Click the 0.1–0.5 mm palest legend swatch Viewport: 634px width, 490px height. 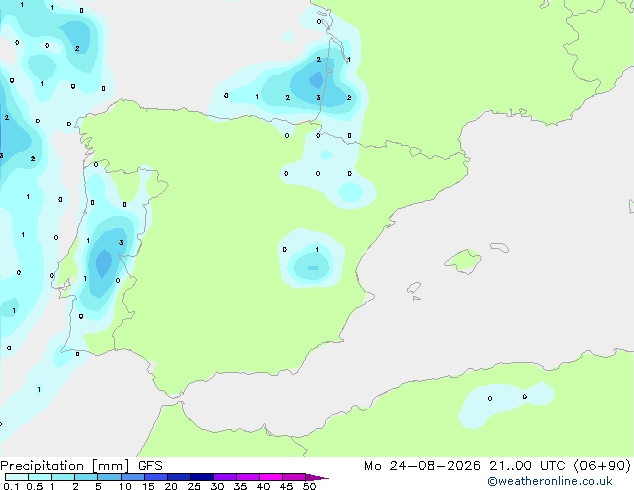(x=17, y=477)
